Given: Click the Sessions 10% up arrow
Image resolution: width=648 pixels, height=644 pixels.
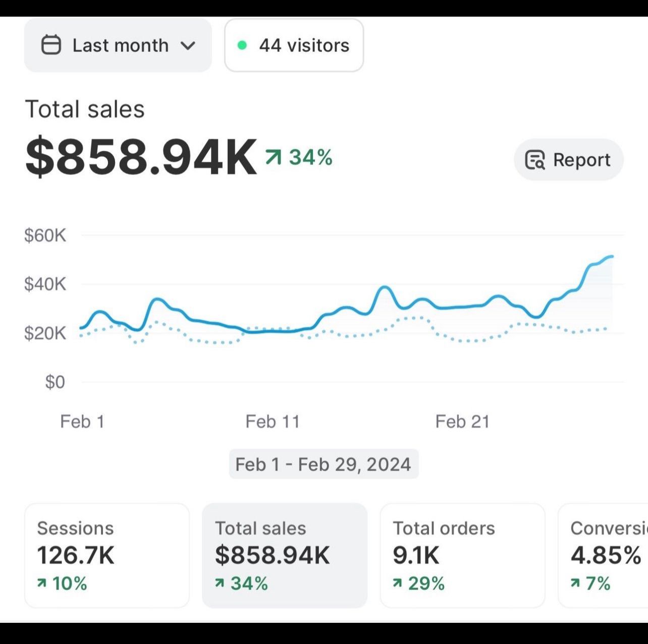Looking at the screenshot, I should tap(42, 583).
